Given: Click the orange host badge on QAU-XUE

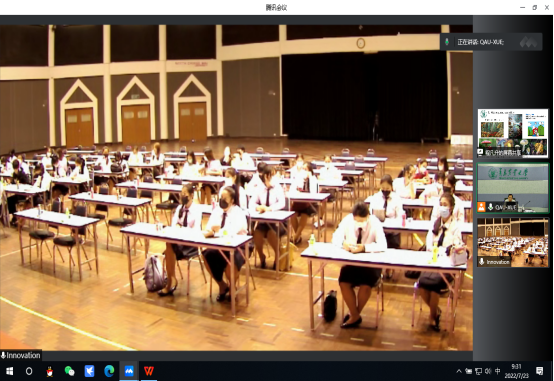Looking at the screenshot, I should 481,207.
